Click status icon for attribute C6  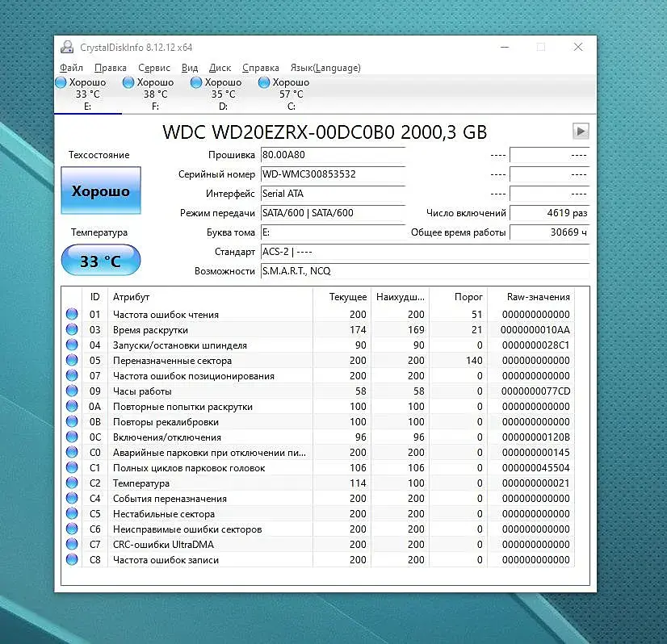(x=72, y=529)
